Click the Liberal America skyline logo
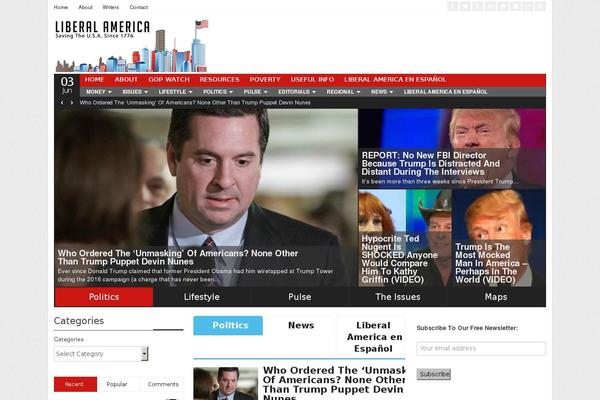Image resolution: width=600 pixels, height=400 pixels. click(132, 46)
